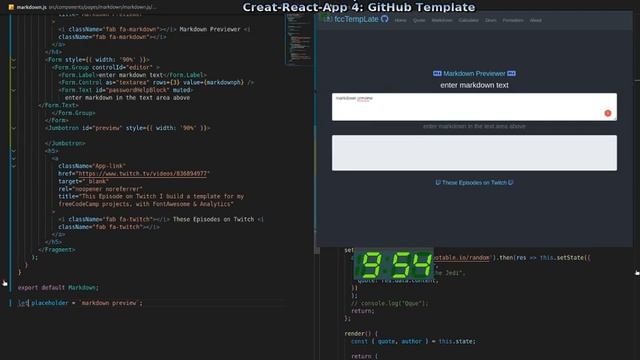Screen dimensions: 640x360
Task: Click markdown icon left of Markdown Previewer heading
Action: click(437, 73)
